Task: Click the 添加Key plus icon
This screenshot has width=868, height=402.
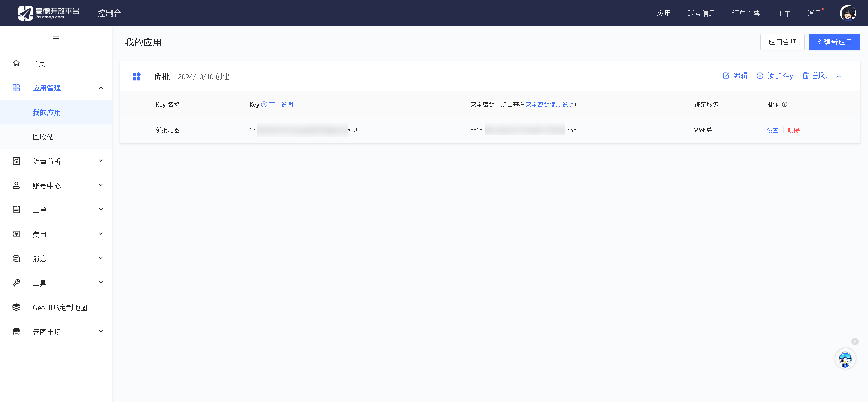Action: (760, 76)
